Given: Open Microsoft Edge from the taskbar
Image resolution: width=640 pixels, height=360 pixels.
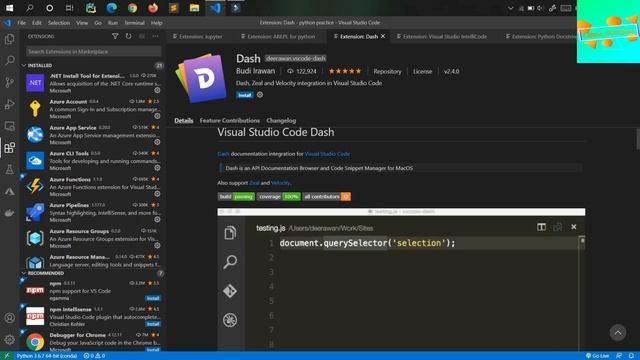Looking at the screenshot, I should click(x=111, y=8).
